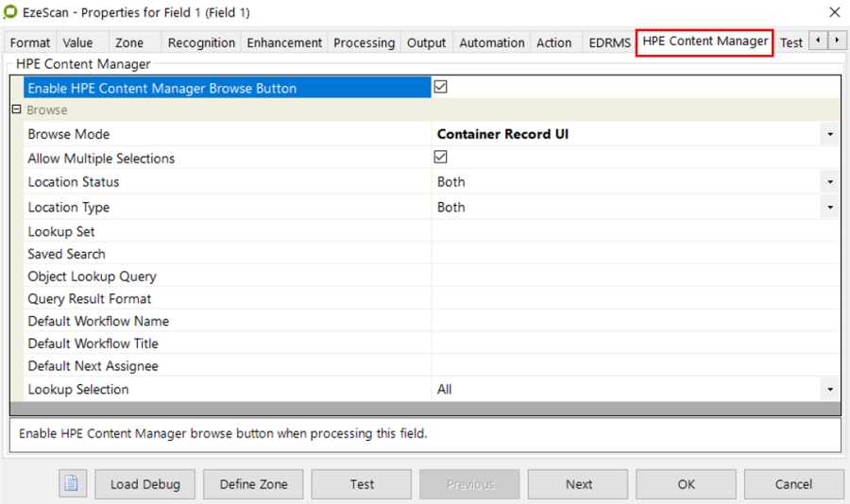850x504 pixels.
Task: Collapse the Browse section
Action: 16,110
